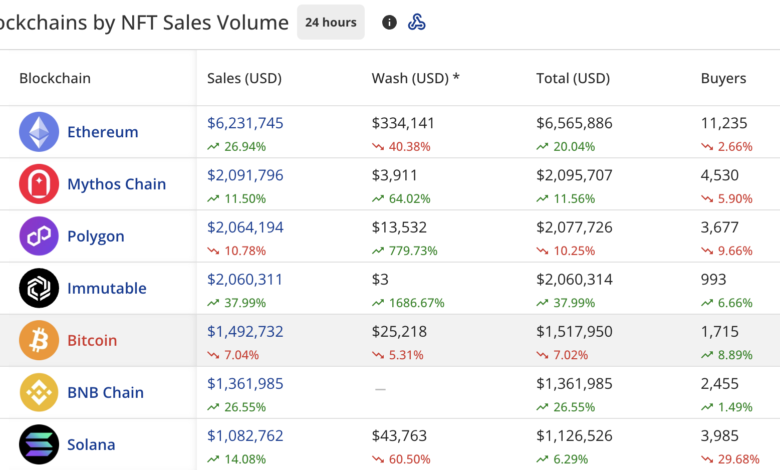
Task: Open the Mythos Chain name link
Action: (x=116, y=184)
